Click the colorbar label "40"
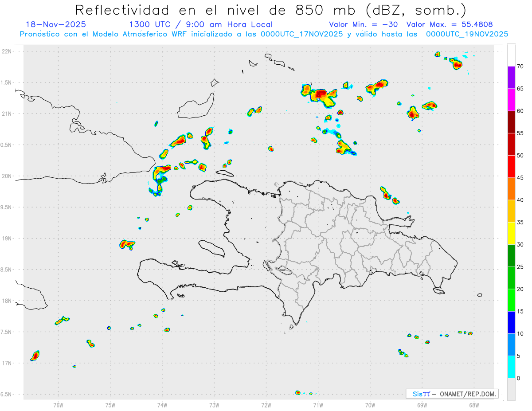Screen dimensions: 532x411 pos(520,200)
